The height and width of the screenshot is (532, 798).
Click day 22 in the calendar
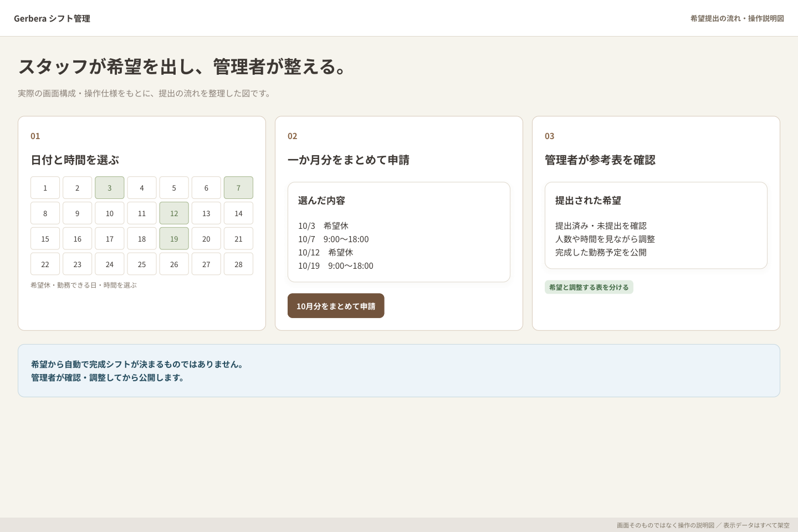pyautogui.click(x=45, y=264)
